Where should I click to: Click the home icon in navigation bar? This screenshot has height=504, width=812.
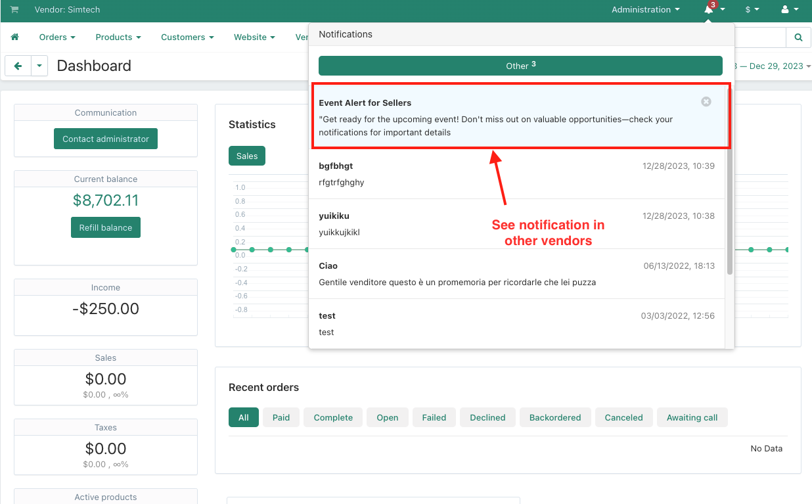pyautogui.click(x=15, y=37)
